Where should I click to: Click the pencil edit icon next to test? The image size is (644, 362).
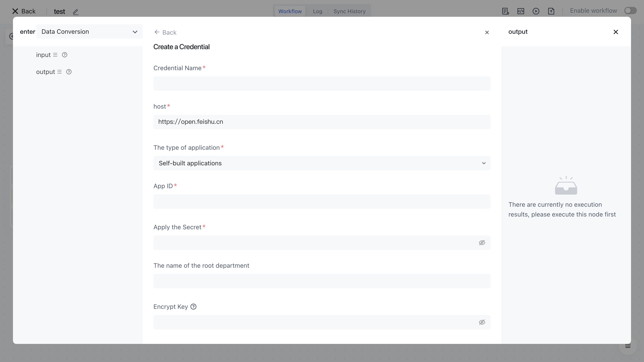tap(76, 11)
